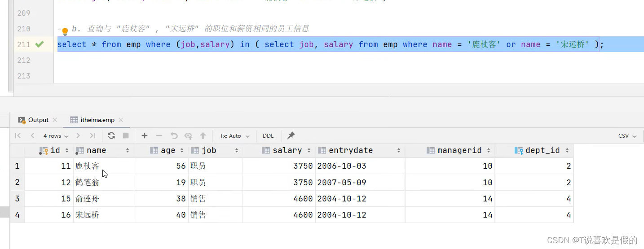Close the itheima.emp tab

(121, 120)
